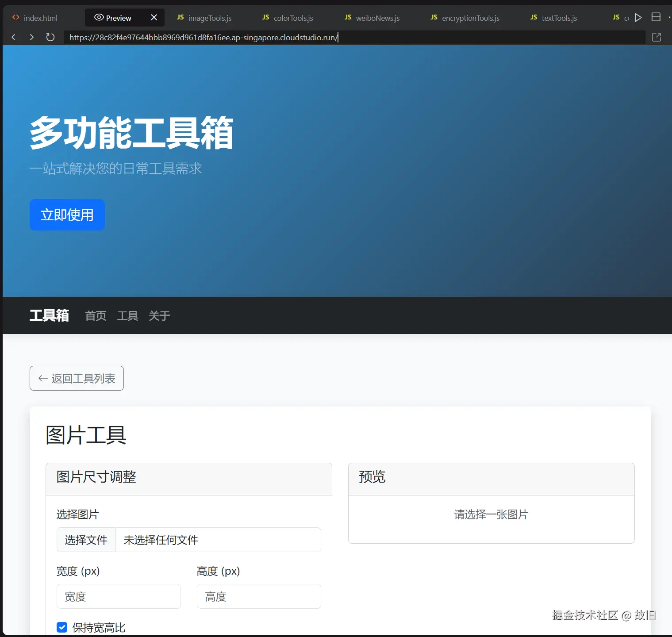Image resolution: width=672 pixels, height=637 pixels.
Task: Open the imageTools.js tab
Action: (x=204, y=18)
